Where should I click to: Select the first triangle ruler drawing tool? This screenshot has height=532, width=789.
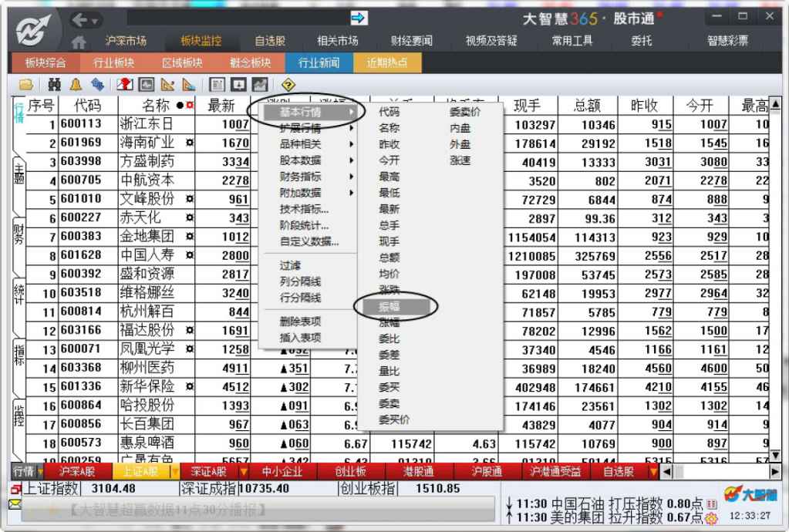pyautogui.click(x=167, y=85)
